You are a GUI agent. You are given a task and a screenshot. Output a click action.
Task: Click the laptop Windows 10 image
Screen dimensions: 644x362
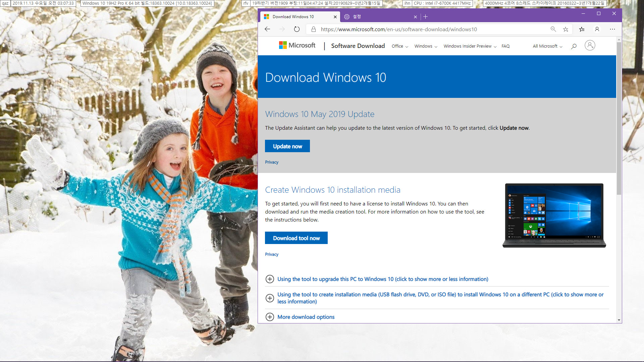(554, 216)
